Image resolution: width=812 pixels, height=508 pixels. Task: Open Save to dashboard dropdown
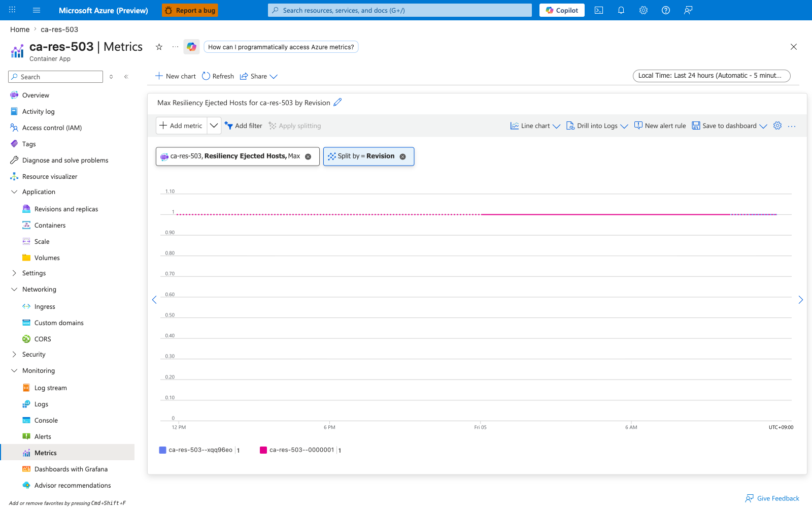730,126
